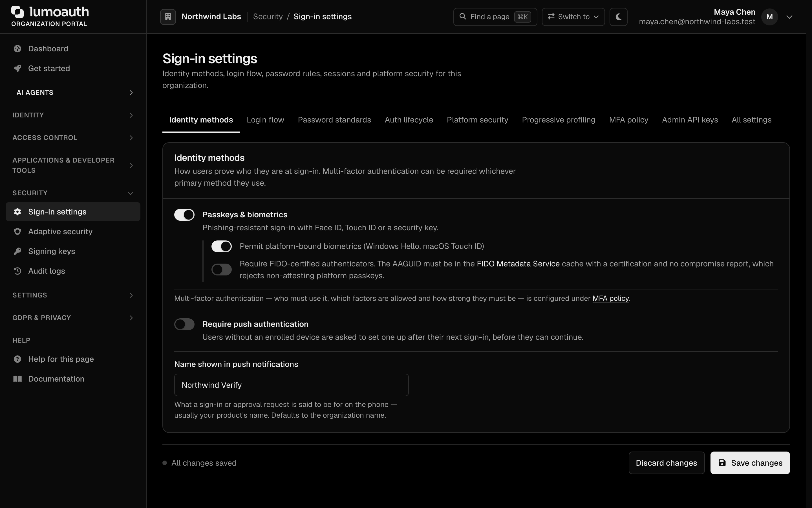Image resolution: width=812 pixels, height=508 pixels.
Task: Click the M user avatar
Action: pos(770,17)
